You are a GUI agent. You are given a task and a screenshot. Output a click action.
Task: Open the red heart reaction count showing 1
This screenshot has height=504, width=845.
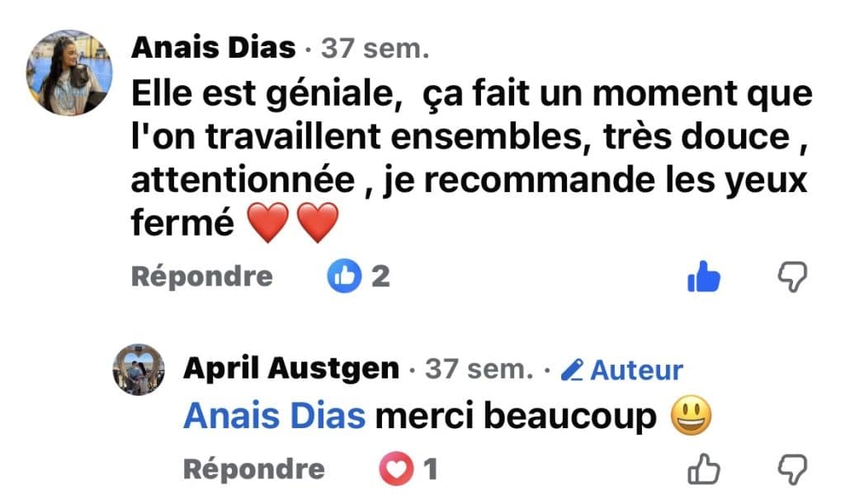[x=408, y=470]
